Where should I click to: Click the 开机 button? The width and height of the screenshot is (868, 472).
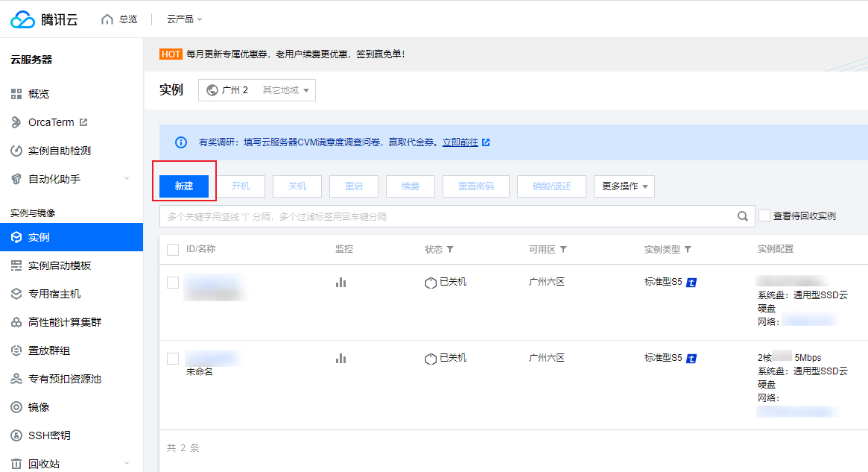(241, 186)
